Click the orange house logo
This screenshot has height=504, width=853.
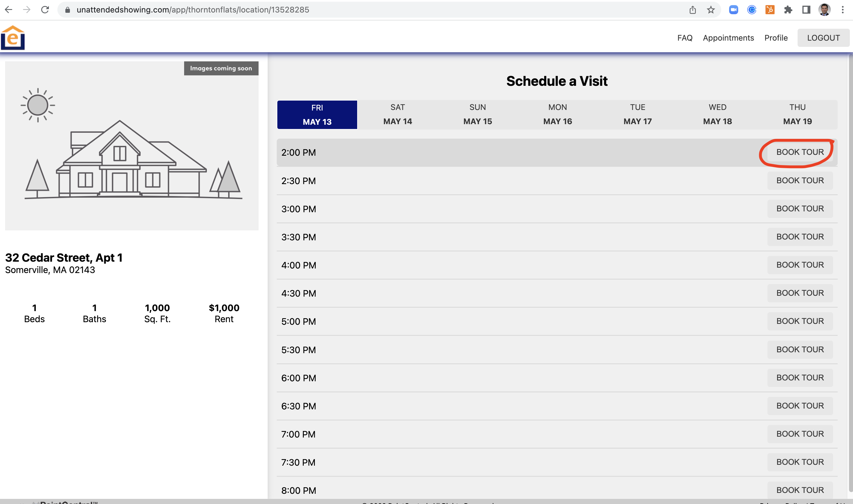(13, 38)
